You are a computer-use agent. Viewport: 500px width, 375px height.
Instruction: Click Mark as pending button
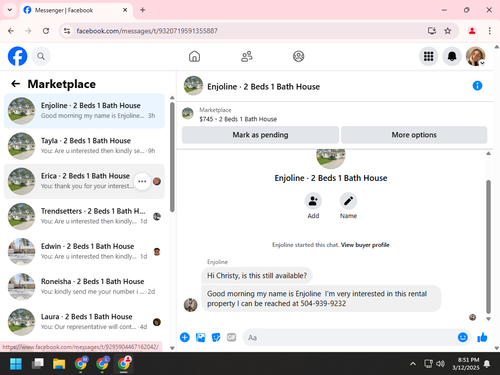coord(260,135)
